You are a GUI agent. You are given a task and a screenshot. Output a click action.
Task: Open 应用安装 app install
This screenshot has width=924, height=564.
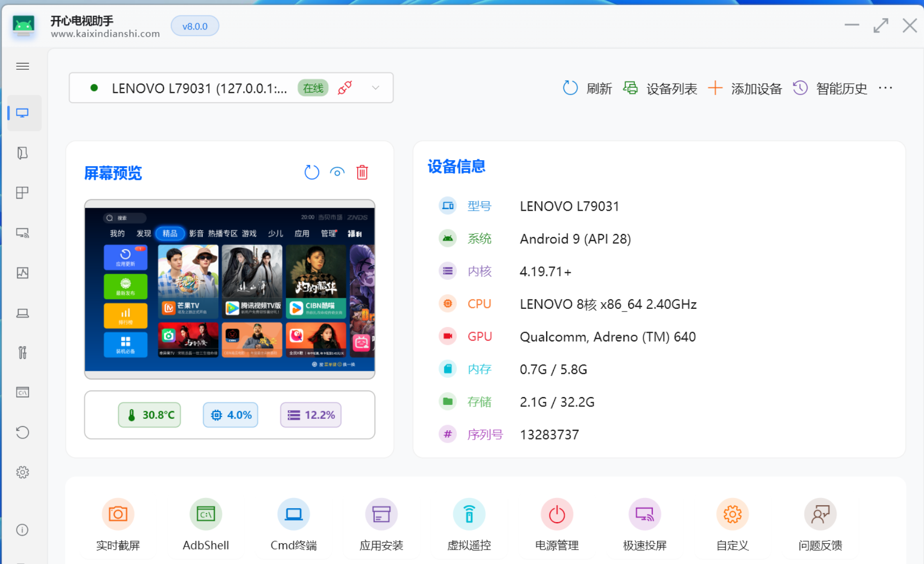coord(381,524)
